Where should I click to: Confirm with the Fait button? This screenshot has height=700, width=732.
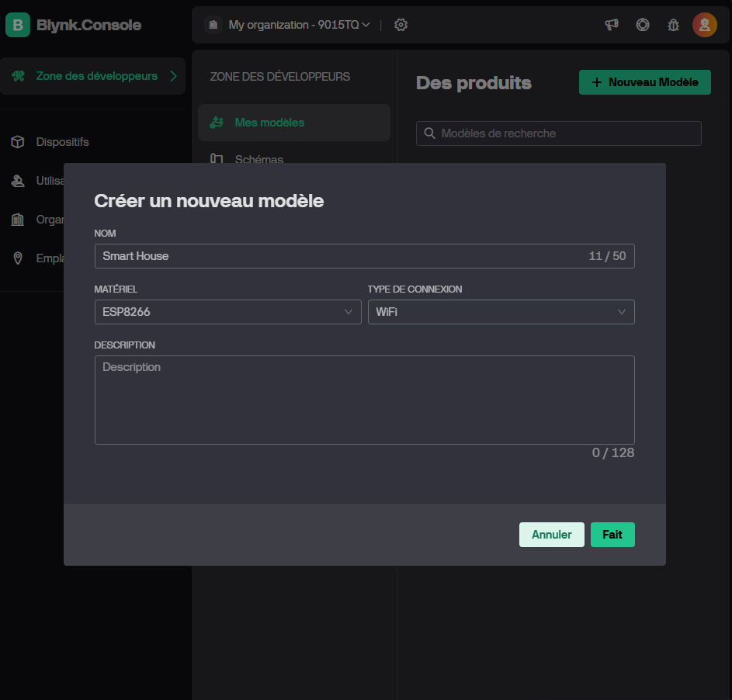[x=612, y=535]
